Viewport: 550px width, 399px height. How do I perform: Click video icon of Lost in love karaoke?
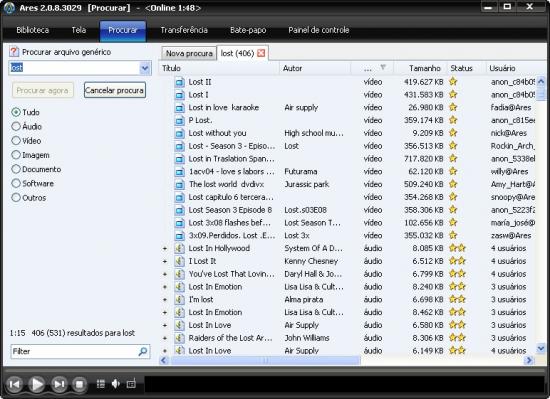(x=179, y=108)
